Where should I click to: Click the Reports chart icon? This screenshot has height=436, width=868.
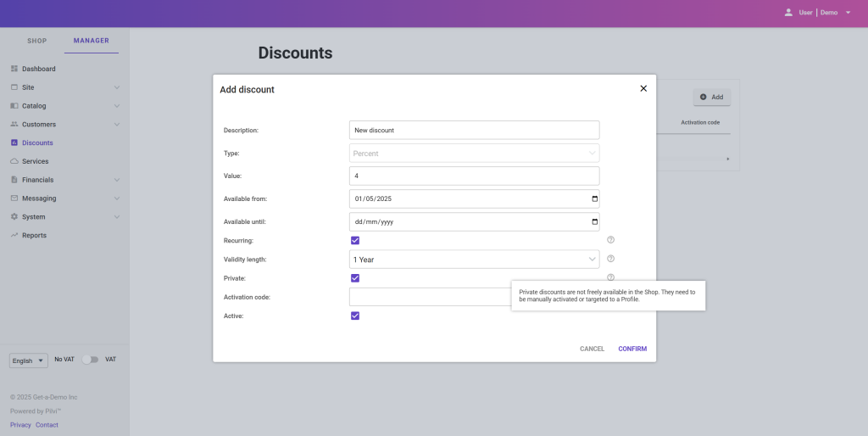click(x=14, y=235)
